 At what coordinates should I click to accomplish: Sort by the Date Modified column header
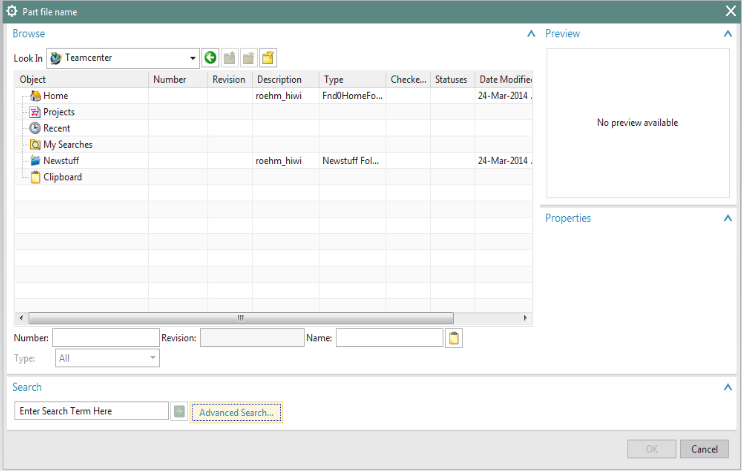[504, 80]
